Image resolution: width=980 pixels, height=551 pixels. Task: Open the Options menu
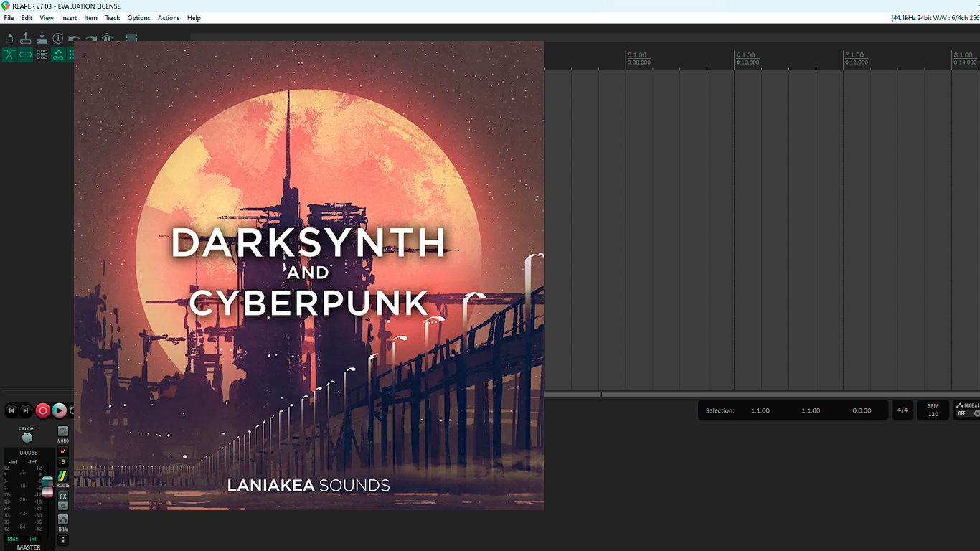[x=139, y=18]
